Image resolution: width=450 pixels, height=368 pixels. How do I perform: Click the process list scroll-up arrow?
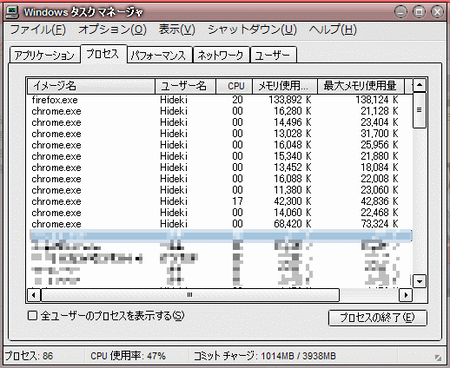(419, 85)
